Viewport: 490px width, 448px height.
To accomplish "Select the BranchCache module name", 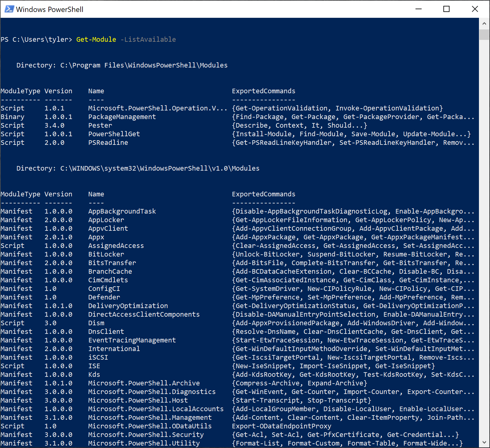I will pos(110,271).
